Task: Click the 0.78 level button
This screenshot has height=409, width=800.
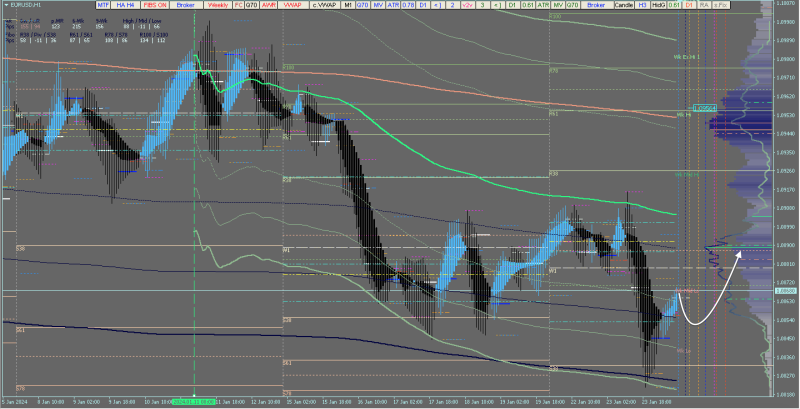Action: pos(408,5)
